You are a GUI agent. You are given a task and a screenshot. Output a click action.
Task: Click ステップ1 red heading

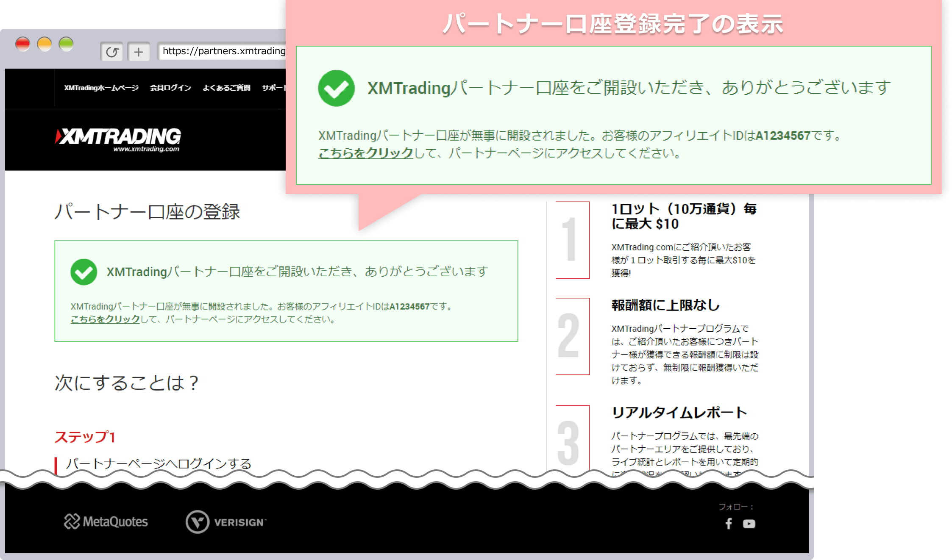[85, 437]
